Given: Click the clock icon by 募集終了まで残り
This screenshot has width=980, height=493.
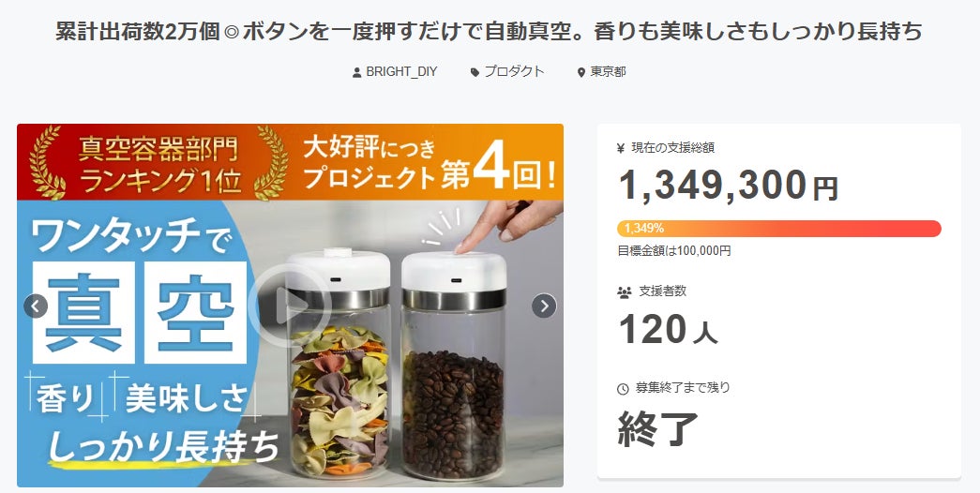Looking at the screenshot, I should tap(623, 389).
